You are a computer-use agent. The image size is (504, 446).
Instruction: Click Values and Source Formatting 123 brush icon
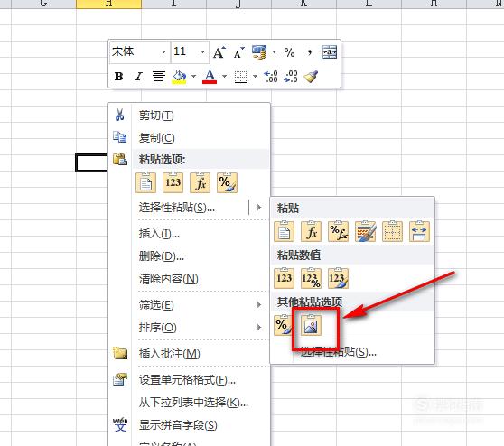pyautogui.click(x=338, y=278)
